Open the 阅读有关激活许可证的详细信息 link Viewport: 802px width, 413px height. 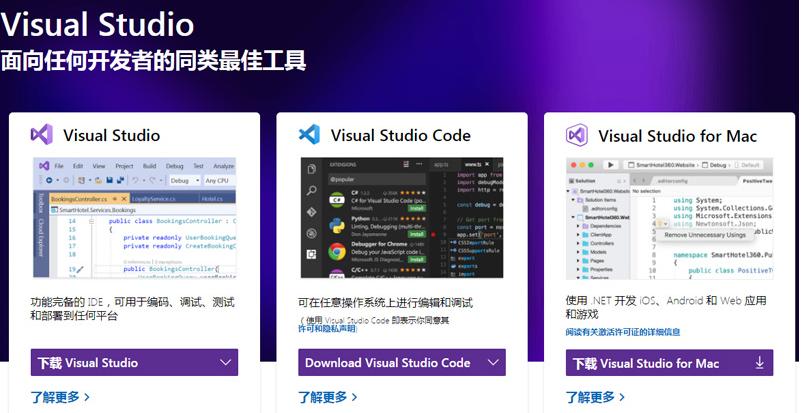point(623,332)
